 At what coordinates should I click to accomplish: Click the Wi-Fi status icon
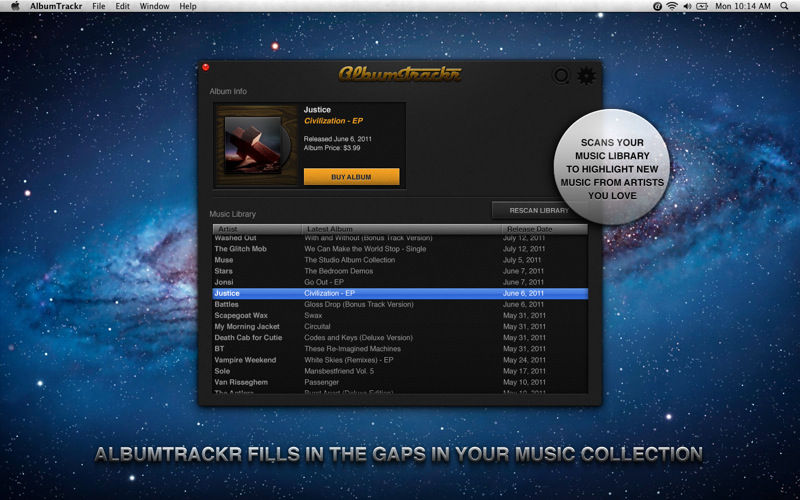tap(672, 6)
